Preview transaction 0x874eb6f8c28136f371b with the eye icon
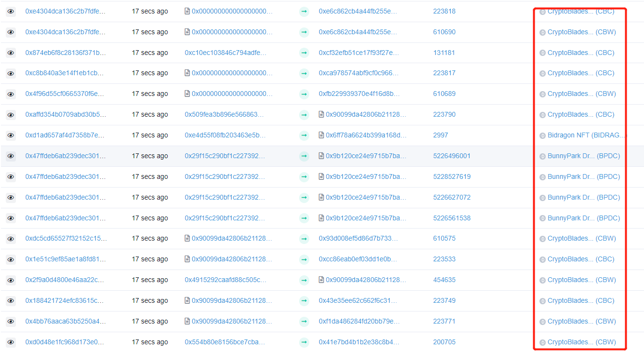644x352 pixels. click(x=11, y=53)
